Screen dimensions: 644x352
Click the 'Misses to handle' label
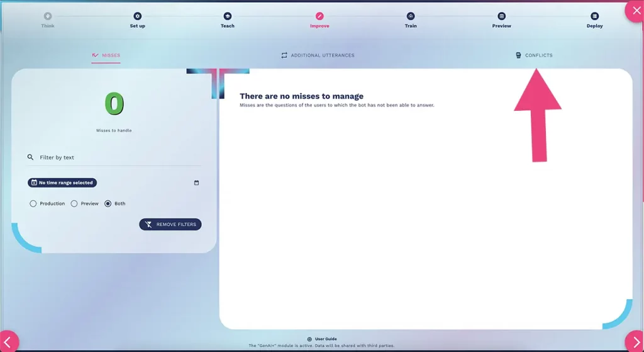coord(114,130)
